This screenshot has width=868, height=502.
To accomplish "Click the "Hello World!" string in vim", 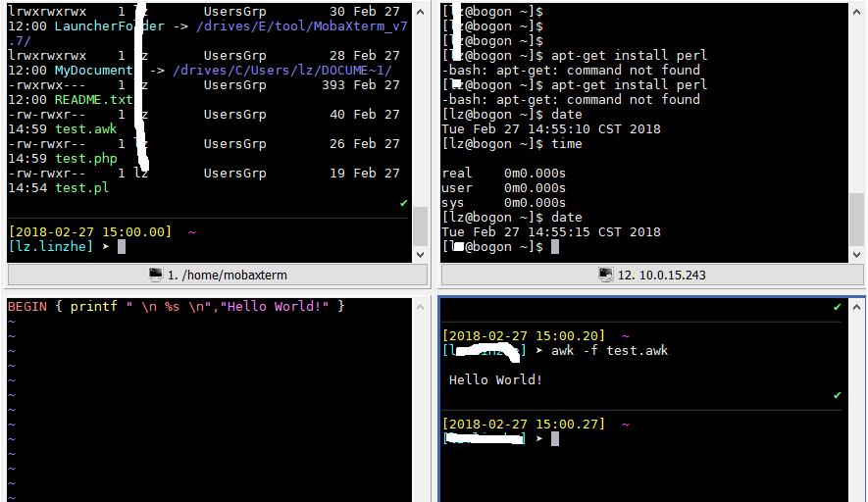I will click(275, 306).
